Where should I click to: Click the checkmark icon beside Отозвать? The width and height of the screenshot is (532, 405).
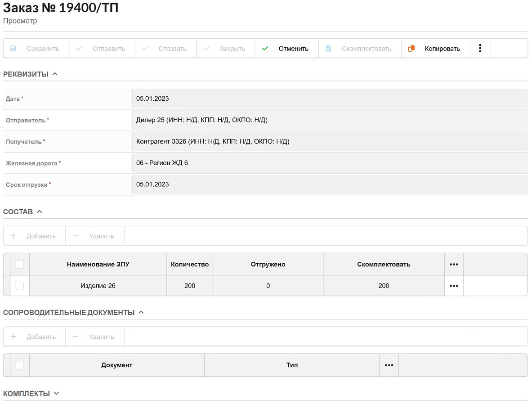(145, 49)
